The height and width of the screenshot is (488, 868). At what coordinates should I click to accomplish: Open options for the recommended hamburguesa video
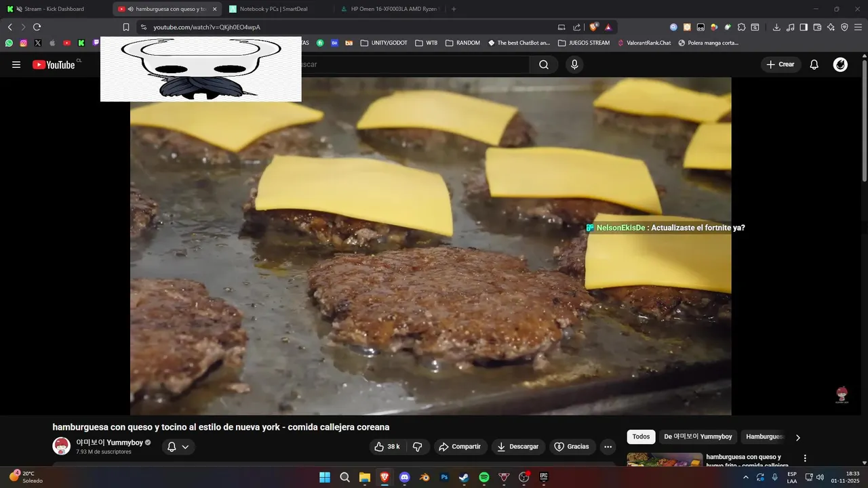pos(805,459)
